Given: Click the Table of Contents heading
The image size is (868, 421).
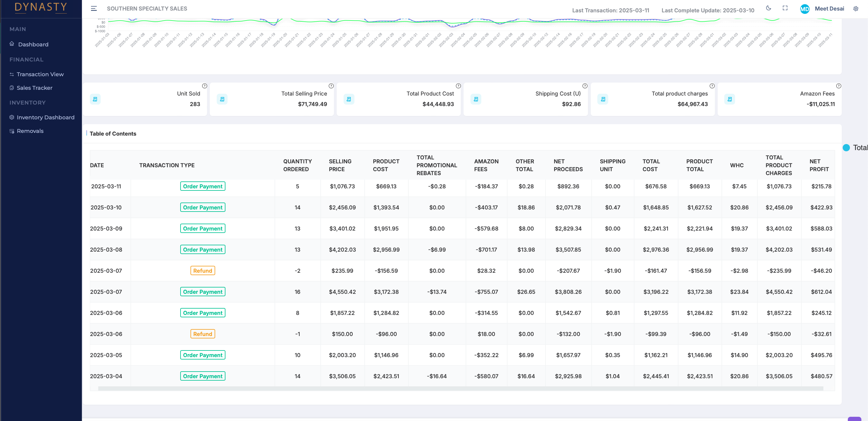Looking at the screenshot, I should pyautogui.click(x=113, y=134).
